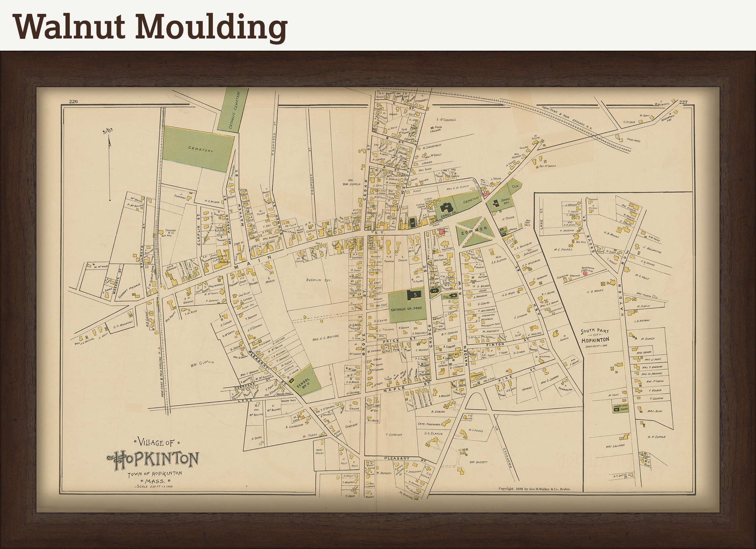Click page number 226
This screenshot has width=756, height=549.
point(73,102)
